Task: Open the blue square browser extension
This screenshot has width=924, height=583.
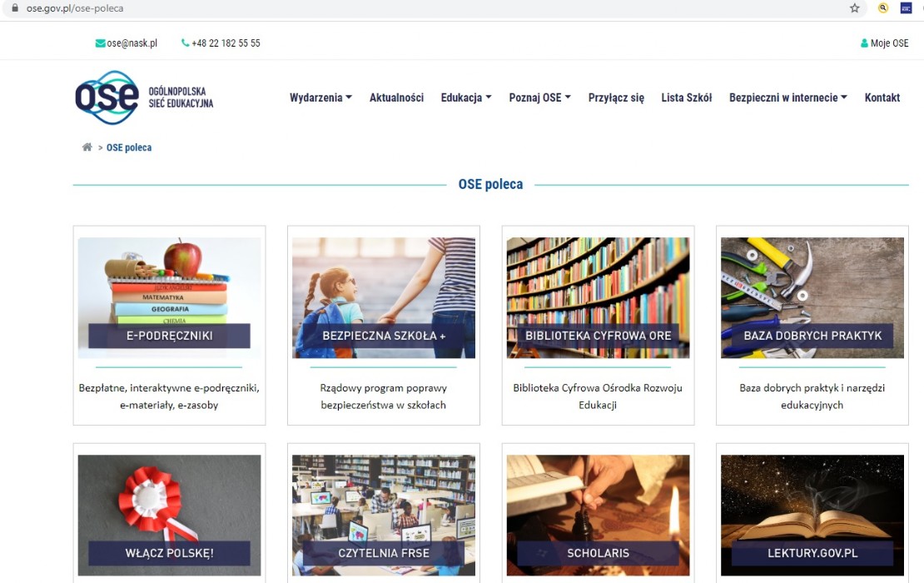Action: [x=906, y=7]
